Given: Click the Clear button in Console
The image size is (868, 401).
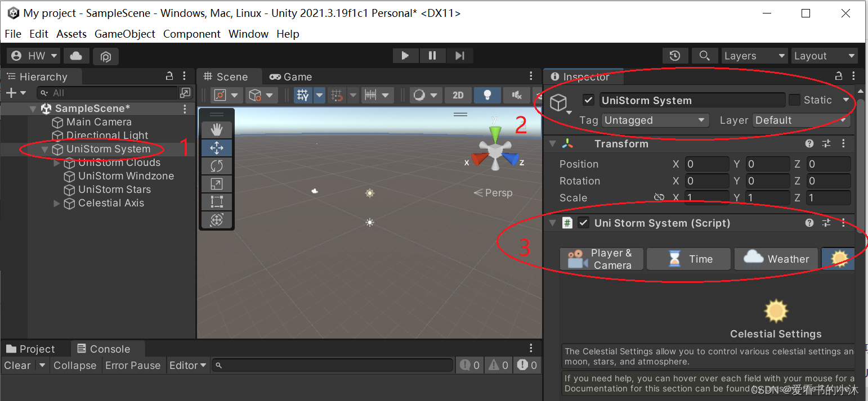Looking at the screenshot, I should tap(17, 366).
